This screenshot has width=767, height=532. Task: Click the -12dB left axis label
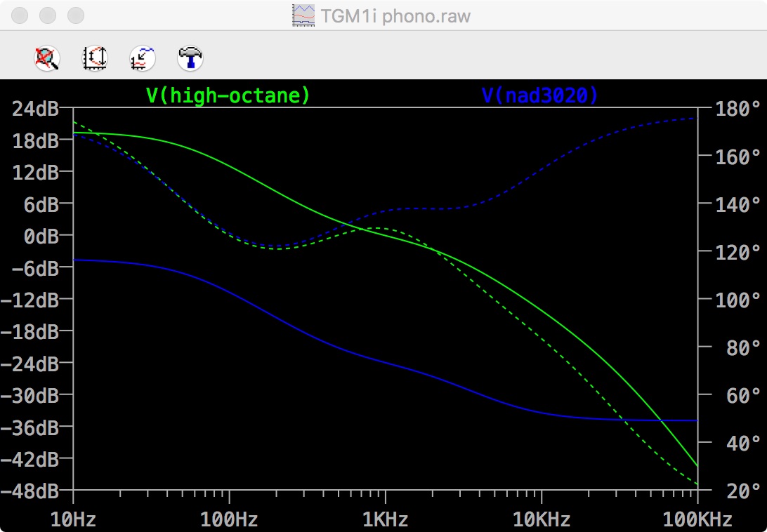point(29,300)
